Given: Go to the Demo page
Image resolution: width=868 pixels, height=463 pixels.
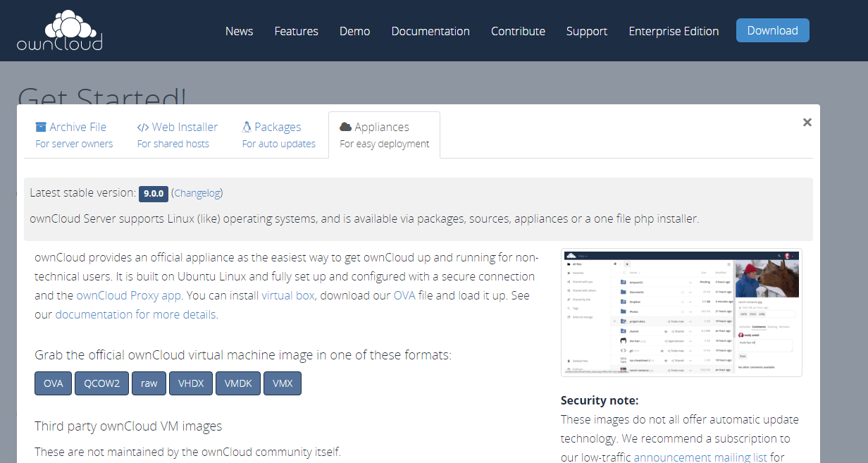Looking at the screenshot, I should pyautogui.click(x=354, y=31).
